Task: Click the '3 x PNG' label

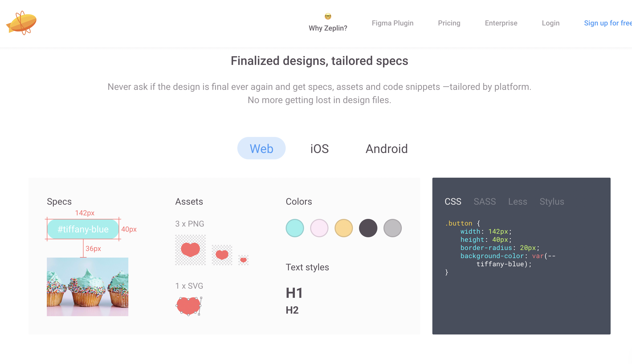Action: click(x=190, y=224)
